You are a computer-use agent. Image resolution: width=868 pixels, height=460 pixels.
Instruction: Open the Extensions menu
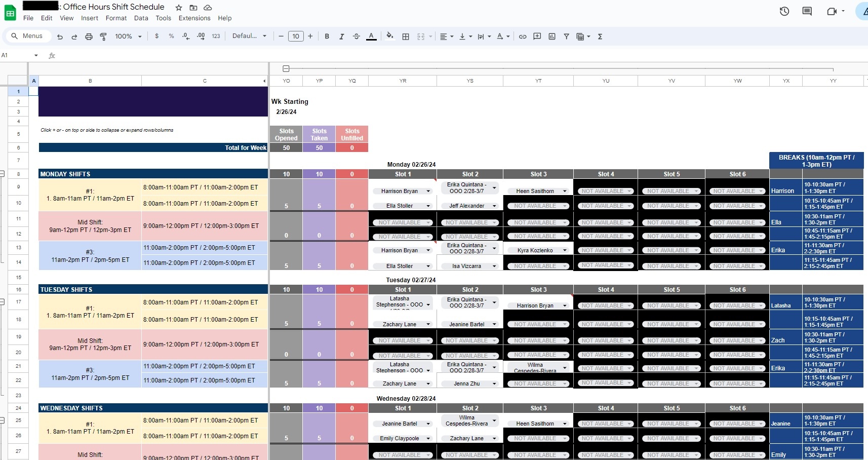pyautogui.click(x=194, y=18)
